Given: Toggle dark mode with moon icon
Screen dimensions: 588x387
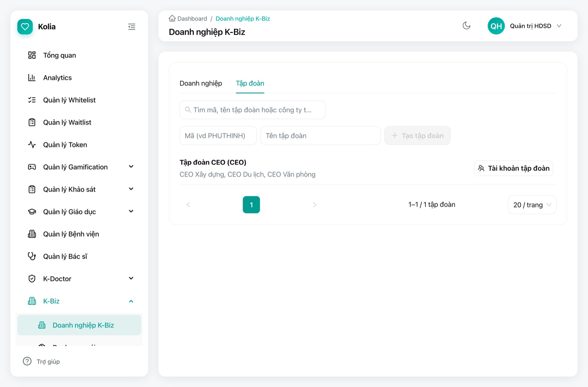Looking at the screenshot, I should pyautogui.click(x=466, y=26).
